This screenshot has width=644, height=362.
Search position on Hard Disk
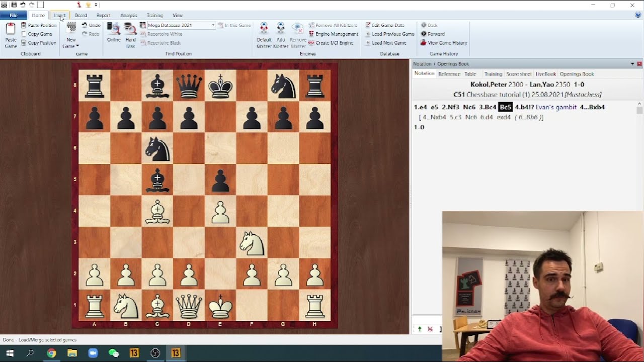(130, 35)
